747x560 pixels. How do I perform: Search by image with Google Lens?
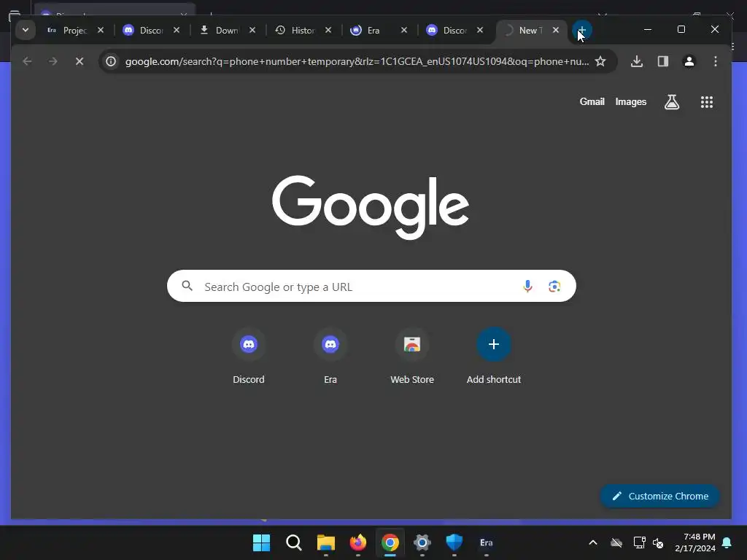554,286
